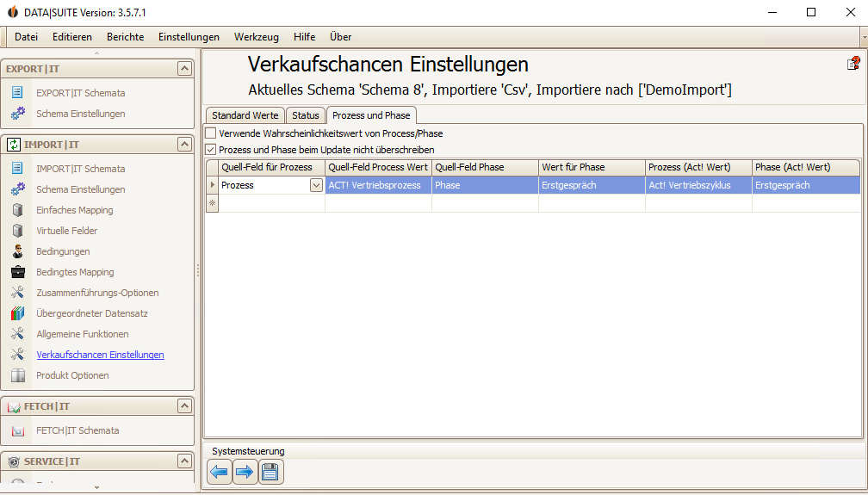Switch to the Status tab

(306, 115)
